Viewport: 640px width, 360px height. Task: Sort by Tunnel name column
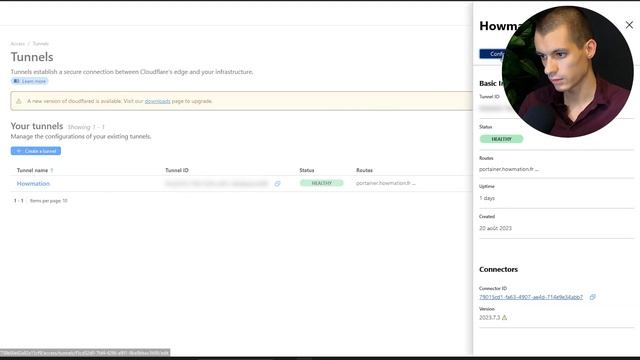point(35,170)
